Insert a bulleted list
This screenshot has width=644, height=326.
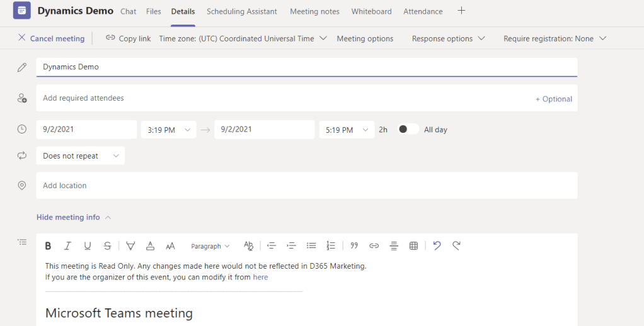point(311,246)
